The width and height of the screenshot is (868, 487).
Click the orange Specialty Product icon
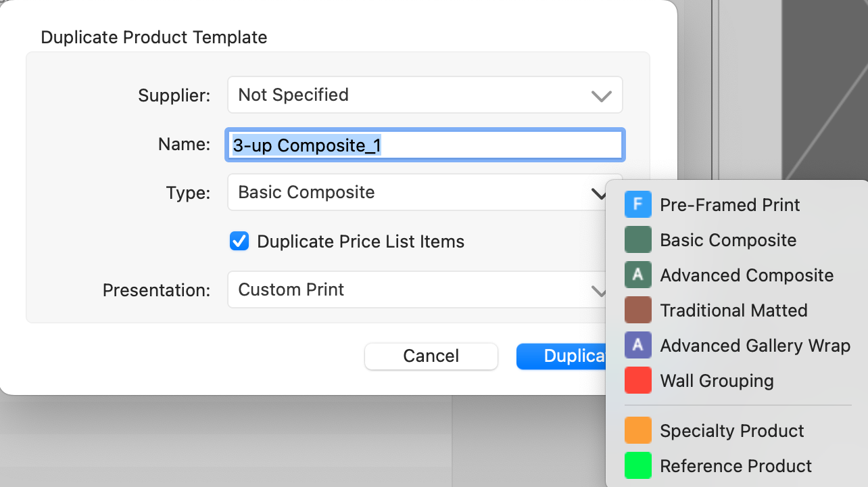tap(637, 431)
